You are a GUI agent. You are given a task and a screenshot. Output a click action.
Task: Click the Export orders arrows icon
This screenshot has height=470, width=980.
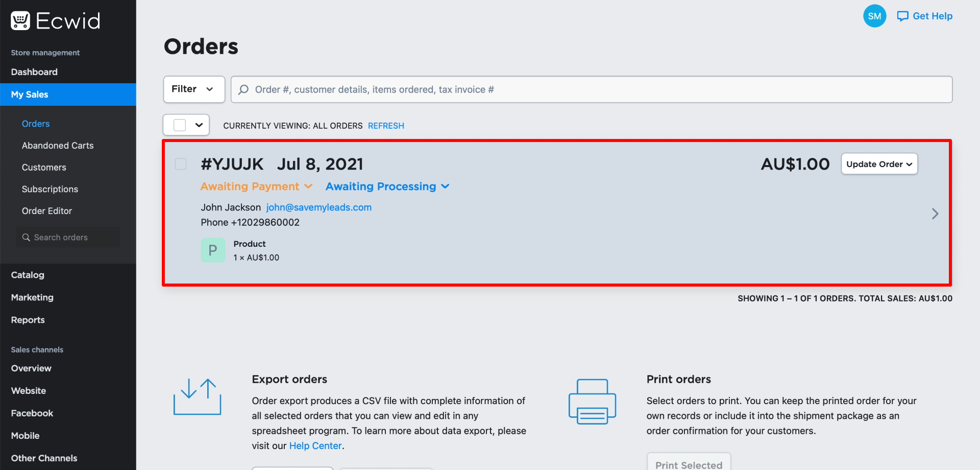pyautogui.click(x=197, y=397)
